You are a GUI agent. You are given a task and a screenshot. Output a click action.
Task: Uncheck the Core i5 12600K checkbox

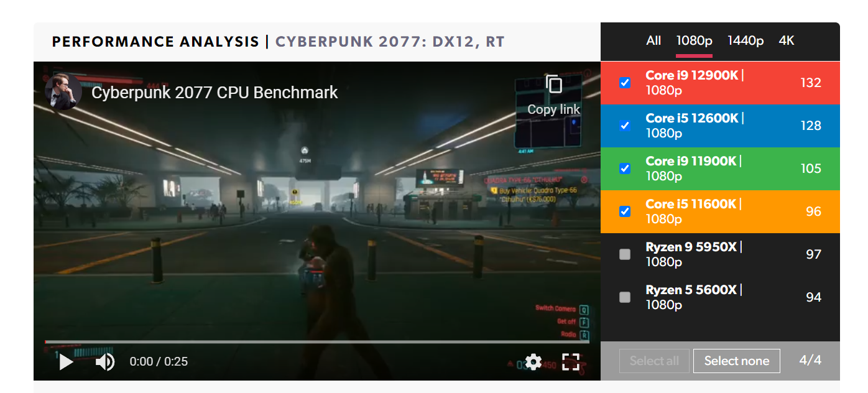tap(625, 126)
